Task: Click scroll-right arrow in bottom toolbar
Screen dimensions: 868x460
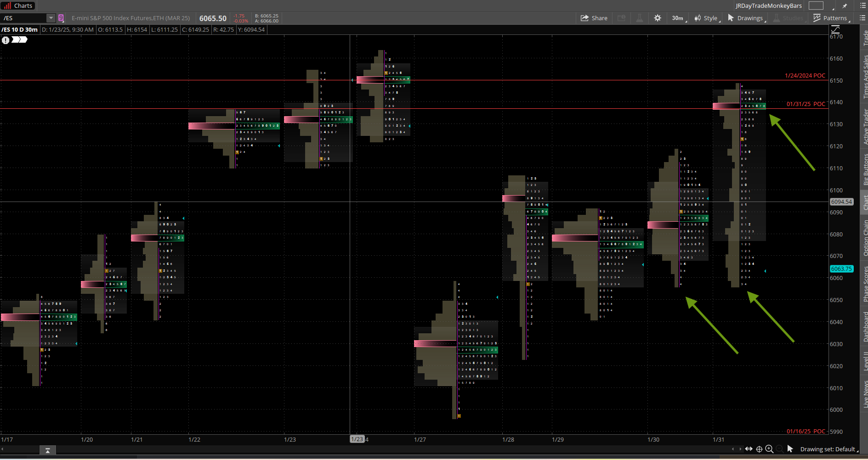Action: click(x=740, y=449)
